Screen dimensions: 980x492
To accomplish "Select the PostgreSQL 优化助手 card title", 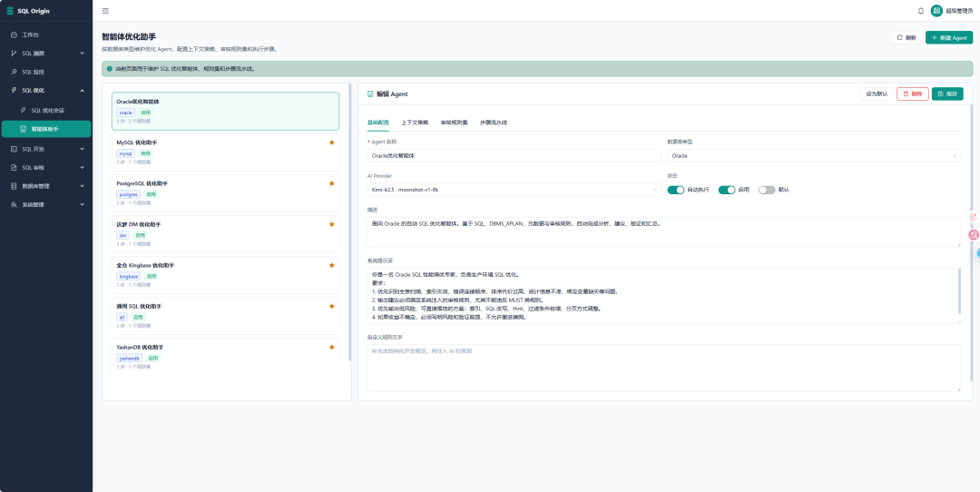I will [x=142, y=183].
